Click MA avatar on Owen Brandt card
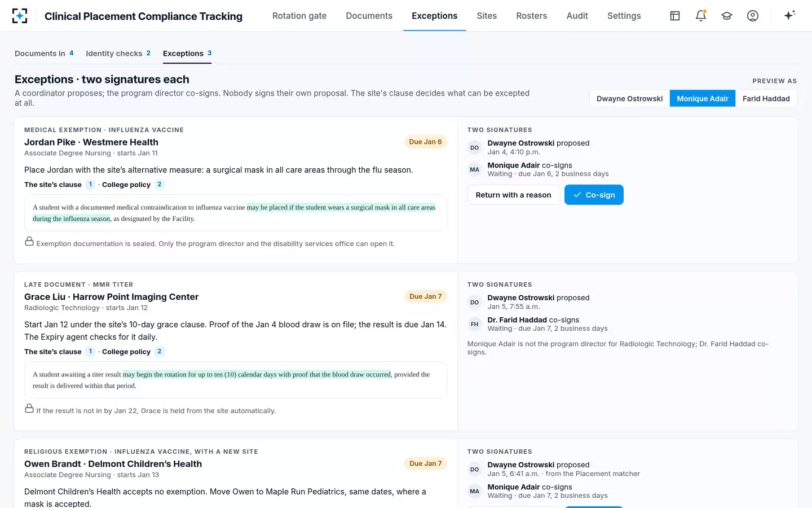 475,492
